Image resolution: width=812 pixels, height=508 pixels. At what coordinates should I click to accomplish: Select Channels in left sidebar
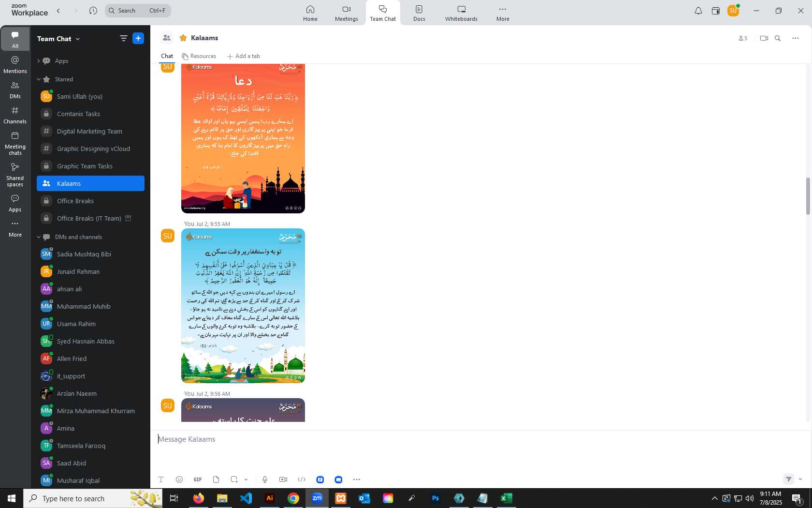(15, 115)
